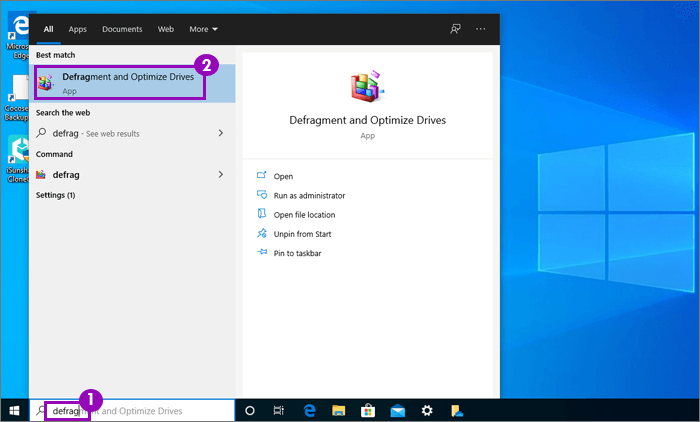The image size is (700, 422).
Task: Click the Pin to taskbar pin icon
Action: pos(262,252)
